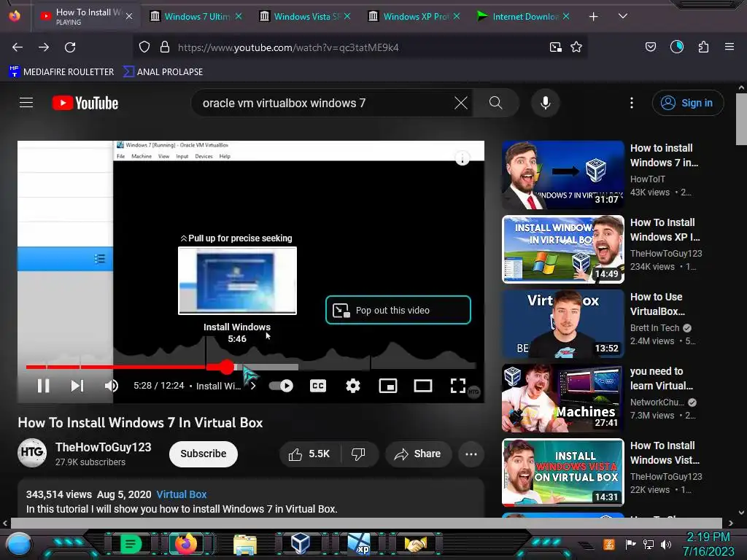Go to YouTube home logo
This screenshot has height=560, width=747.
coord(85,103)
